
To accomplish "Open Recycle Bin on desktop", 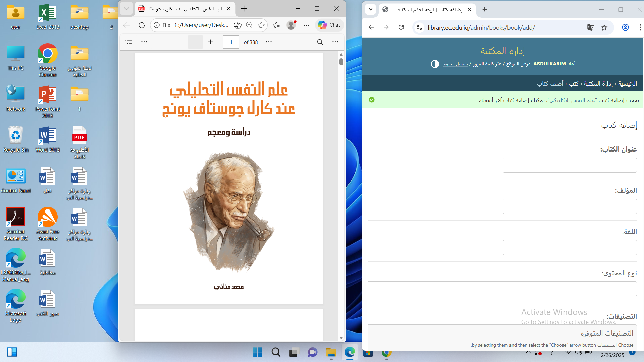I will click(x=16, y=139).
